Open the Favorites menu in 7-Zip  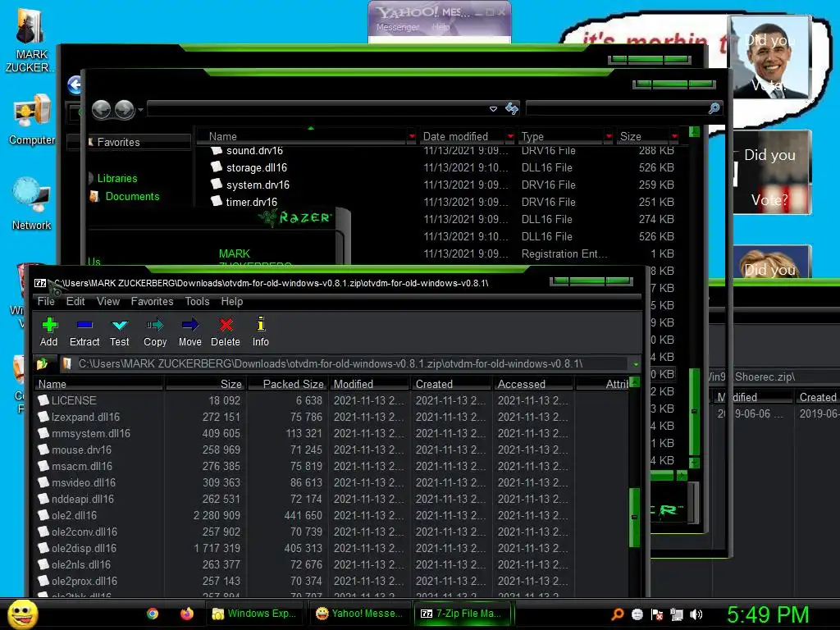click(x=152, y=302)
